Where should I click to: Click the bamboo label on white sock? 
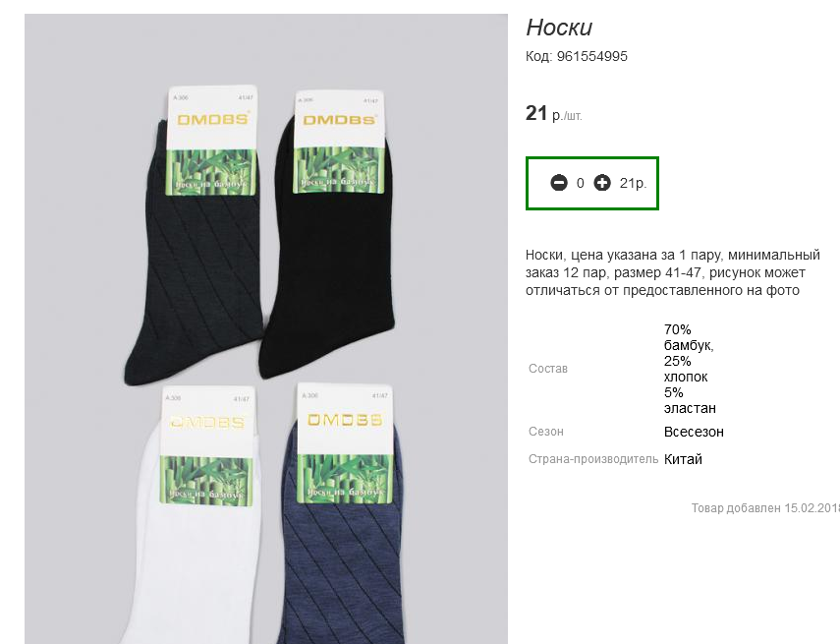tap(206, 480)
